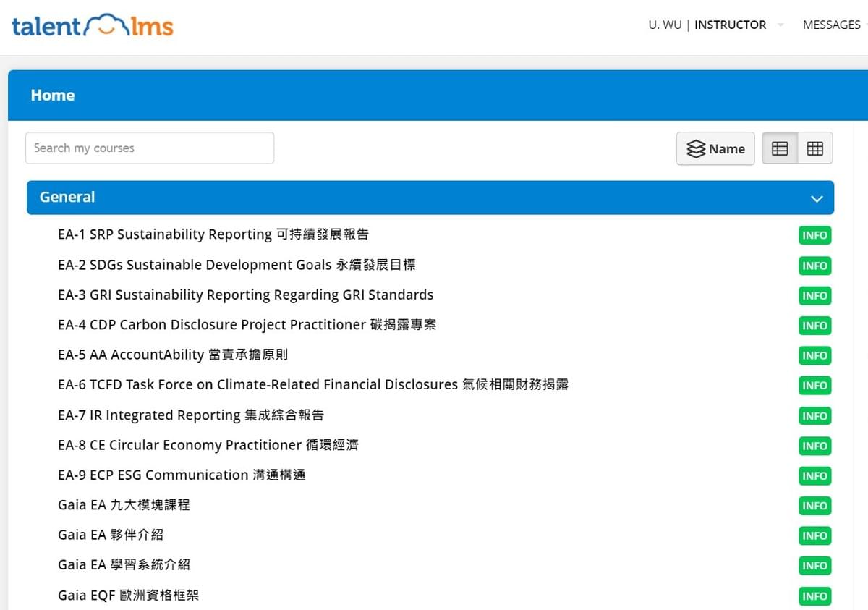Show INFO for EA-1 SRP course
Image resolution: width=868 pixels, height=610 pixels.
tap(814, 236)
